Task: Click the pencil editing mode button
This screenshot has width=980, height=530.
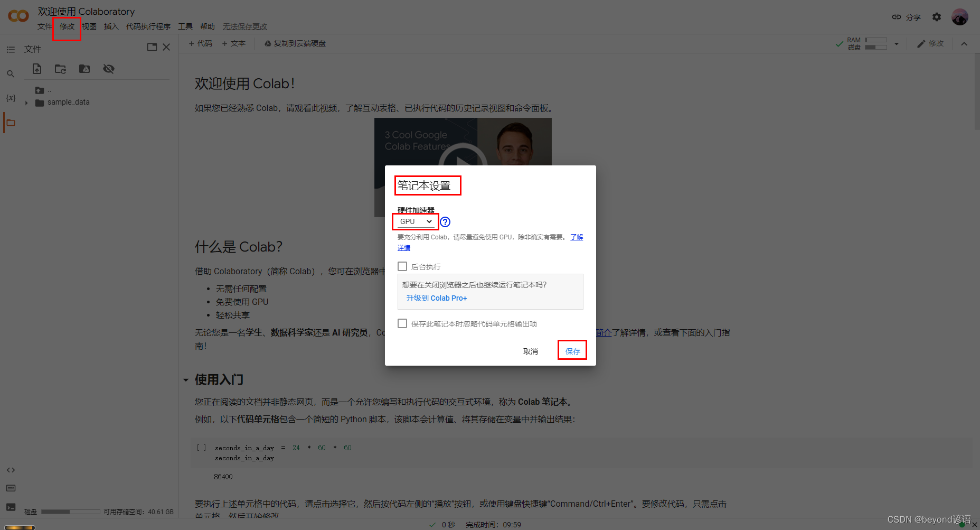Action: click(930, 44)
